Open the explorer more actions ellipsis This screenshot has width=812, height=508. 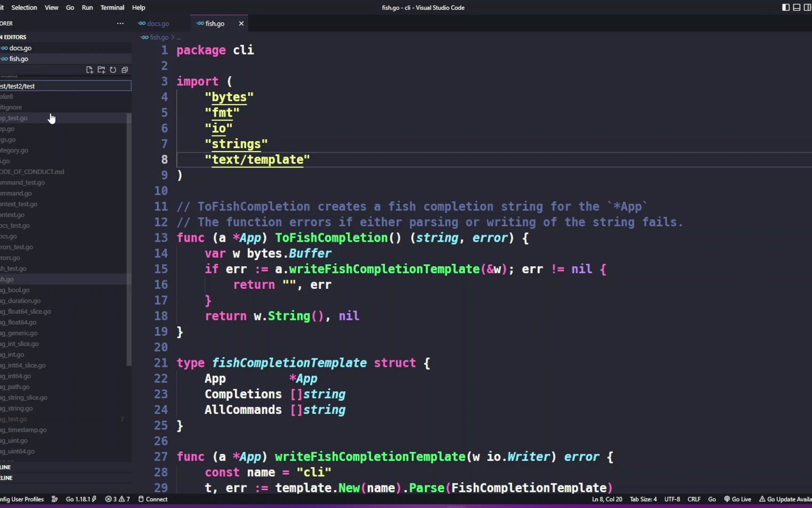(120, 23)
